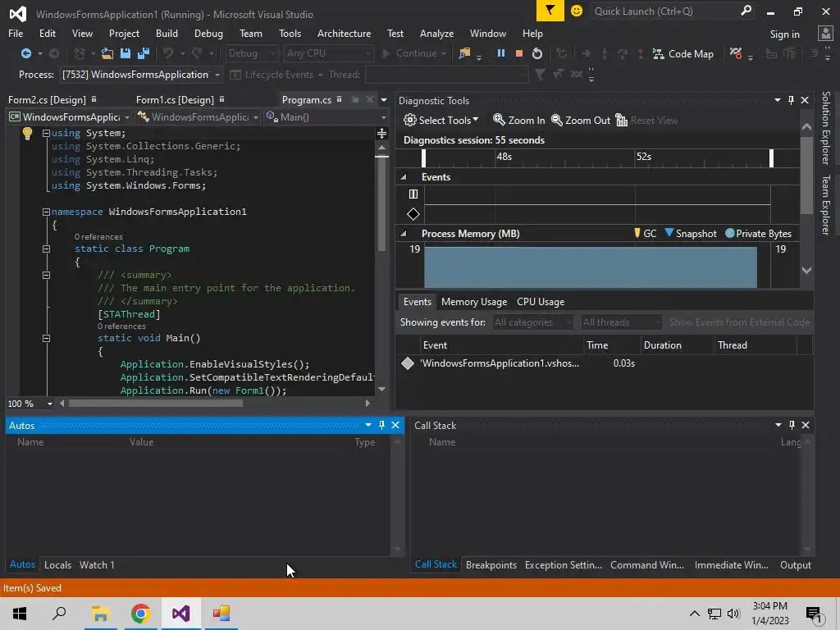Click the left timeline selection handle

click(x=424, y=158)
